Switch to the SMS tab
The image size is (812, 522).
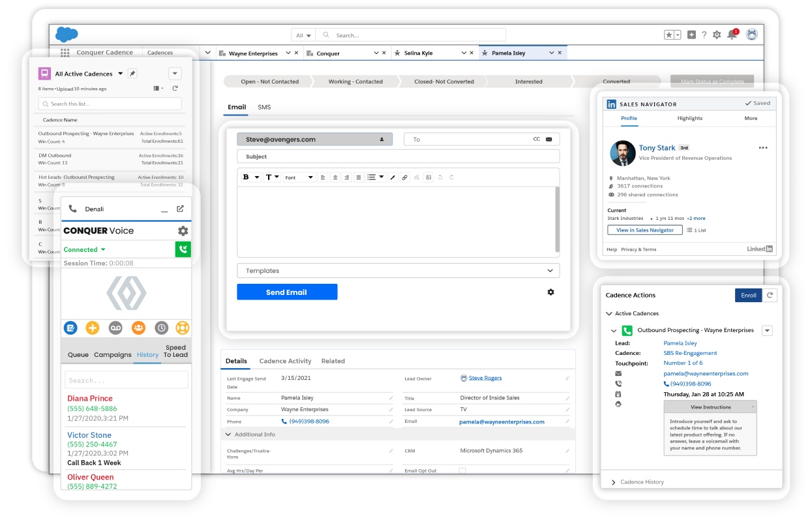click(264, 107)
